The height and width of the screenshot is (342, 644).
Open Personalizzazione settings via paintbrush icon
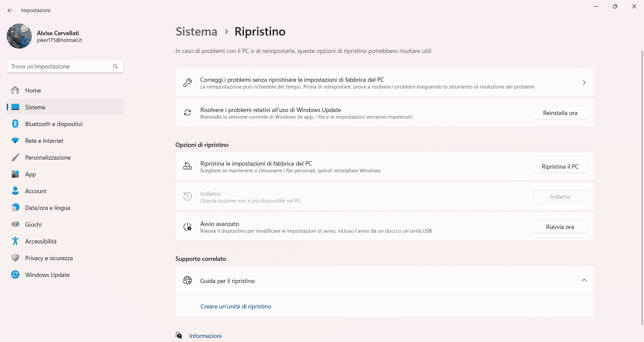tap(15, 157)
